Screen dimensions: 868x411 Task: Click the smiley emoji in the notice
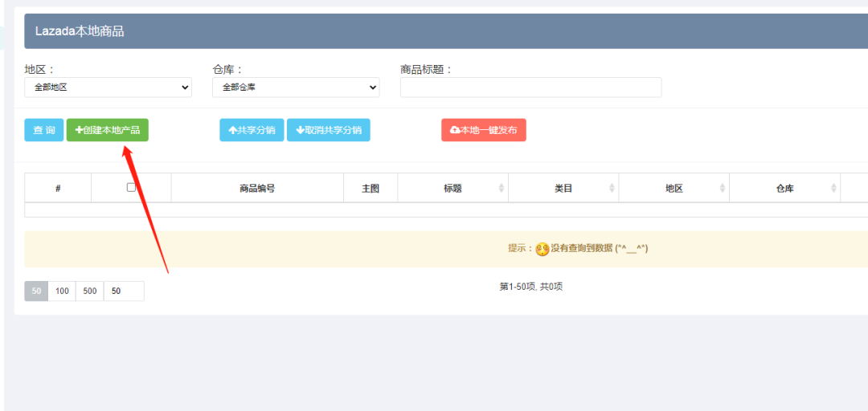542,249
